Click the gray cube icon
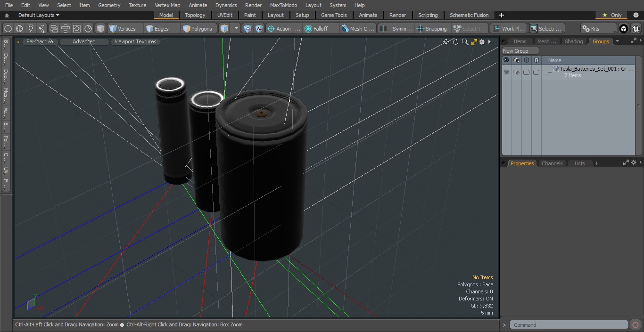644x332 pixels. point(100,29)
